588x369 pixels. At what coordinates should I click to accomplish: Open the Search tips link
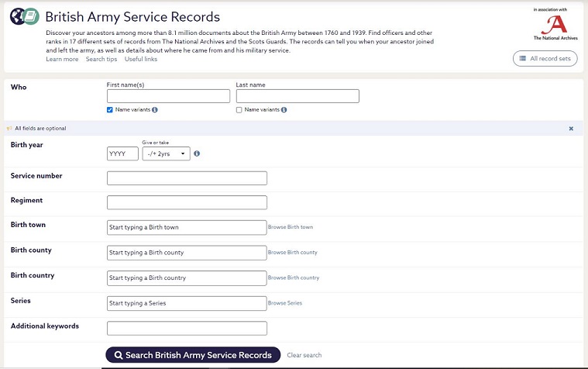point(101,60)
